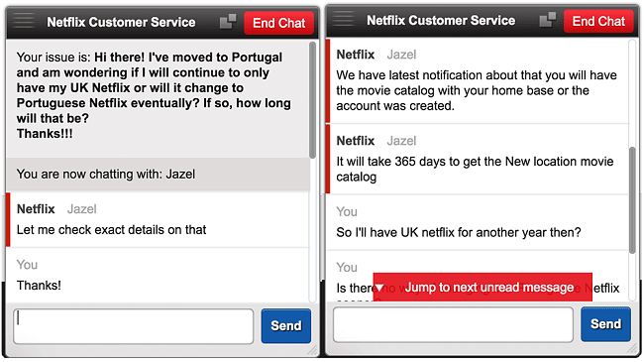Focus the message input in left chat
Screen dimensions: 644x362
click(x=134, y=326)
